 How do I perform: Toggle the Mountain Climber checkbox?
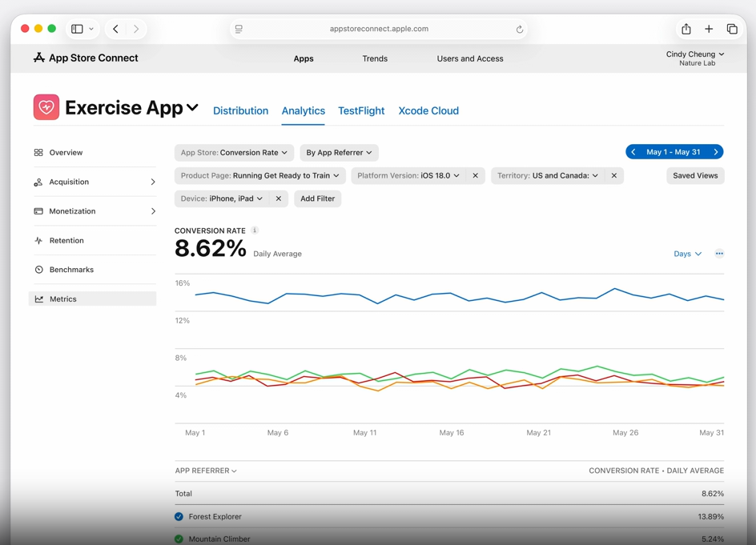click(x=179, y=539)
